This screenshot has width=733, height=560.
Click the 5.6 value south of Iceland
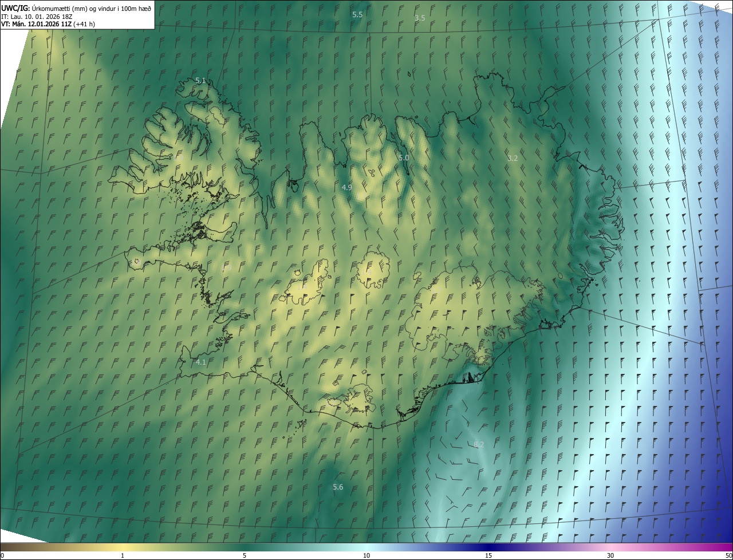[x=338, y=487]
